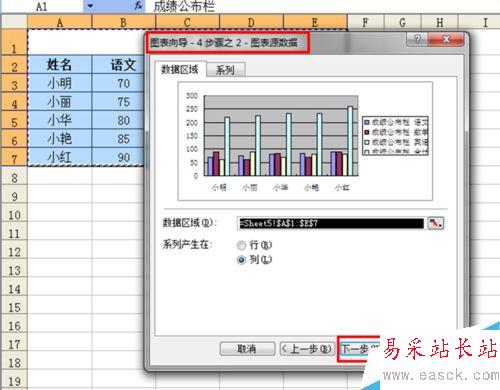Image resolution: width=500 pixels, height=390 pixels.
Task: Select column H header
Action: coord(440,22)
